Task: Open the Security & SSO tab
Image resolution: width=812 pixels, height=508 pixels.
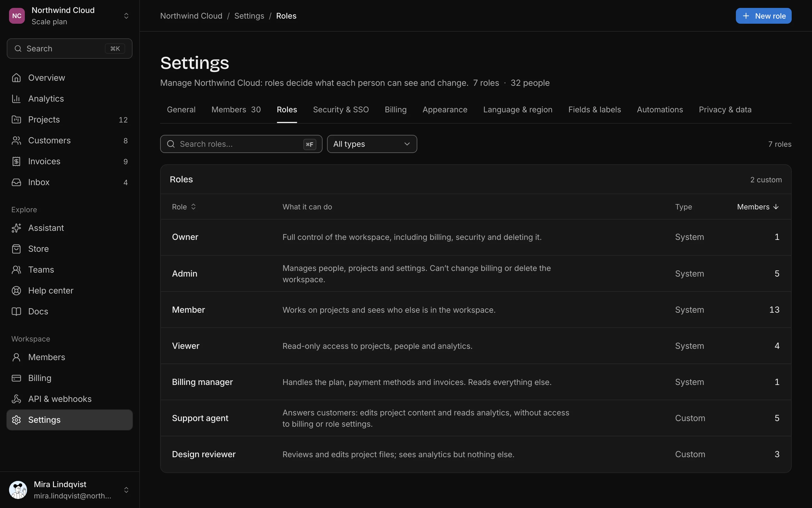Action: (341, 110)
